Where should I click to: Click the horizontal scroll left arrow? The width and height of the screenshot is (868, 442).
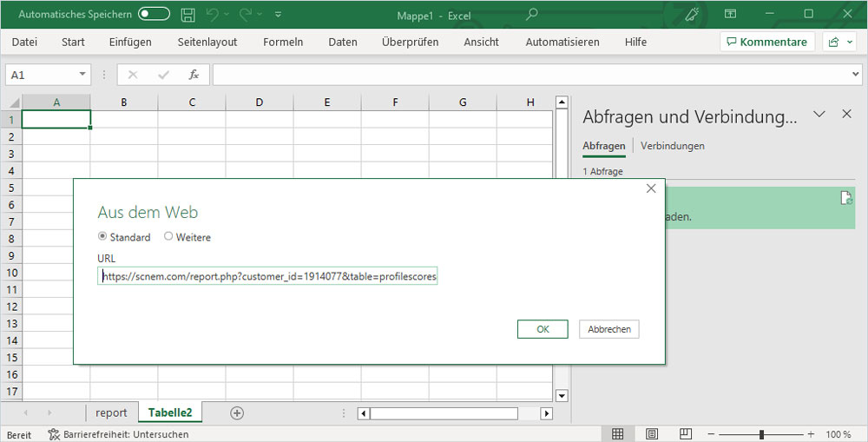pyautogui.click(x=364, y=413)
